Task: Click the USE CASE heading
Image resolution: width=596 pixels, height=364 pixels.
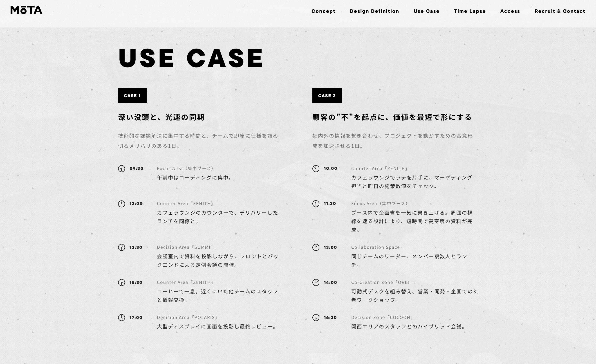Action: coord(190,58)
